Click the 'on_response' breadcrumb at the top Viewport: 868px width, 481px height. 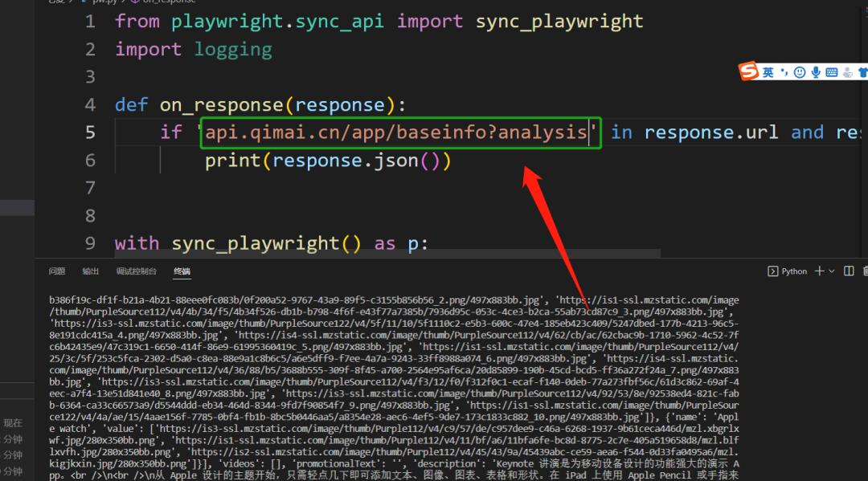point(169,2)
